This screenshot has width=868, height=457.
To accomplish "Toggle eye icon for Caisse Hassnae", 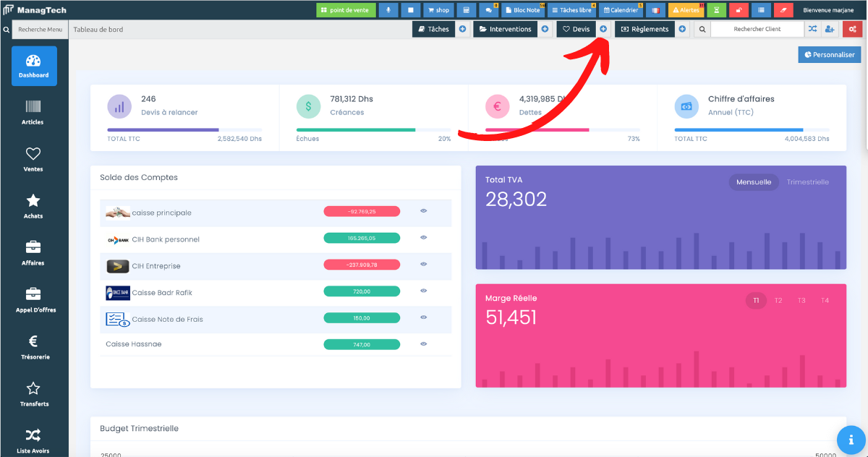I will click(x=424, y=343).
